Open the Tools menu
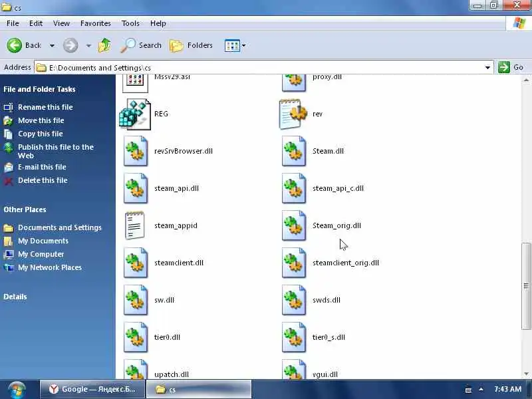The width and height of the screenshot is (532, 399). click(130, 23)
